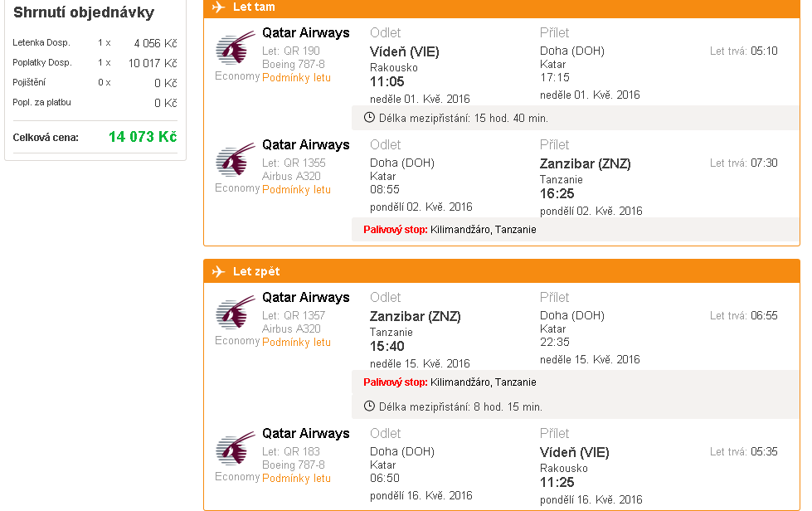Open Podmínky letu for flight QR 1355

coord(296,189)
